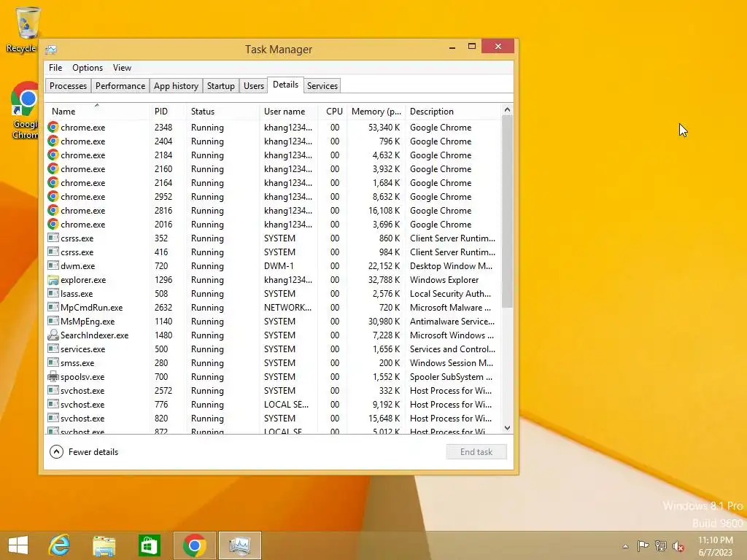Open the View menu
The height and width of the screenshot is (560, 747).
coord(122,68)
